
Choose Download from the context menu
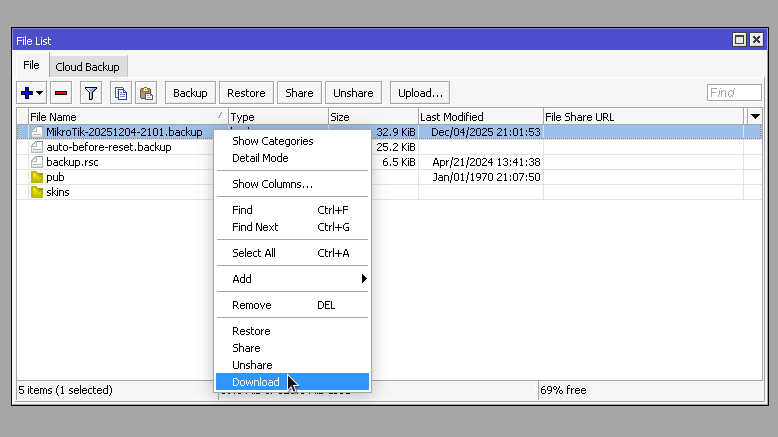tap(256, 382)
